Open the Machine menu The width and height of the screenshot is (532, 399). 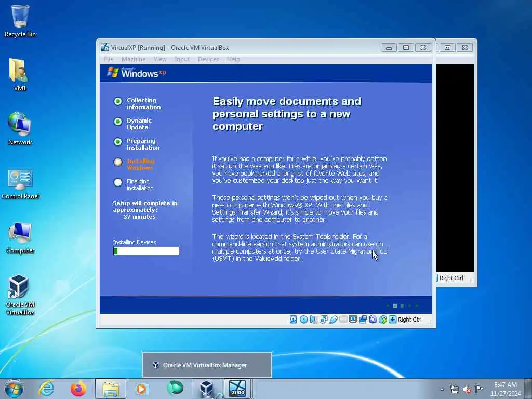(134, 59)
